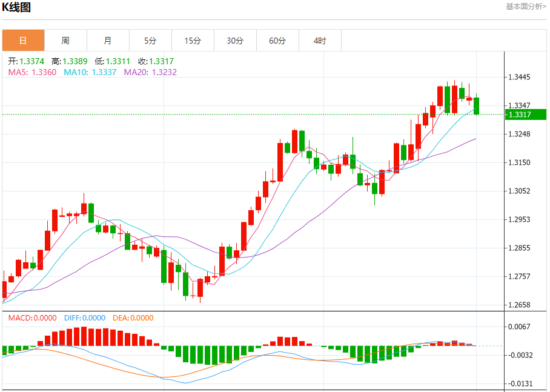The image size is (550, 392).
Task: Click the 收: 1.3317 close value
Action: (156, 61)
